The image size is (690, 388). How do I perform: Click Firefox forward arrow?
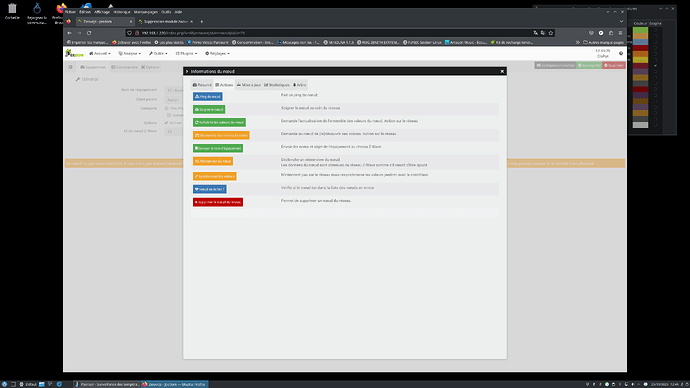(x=79, y=33)
